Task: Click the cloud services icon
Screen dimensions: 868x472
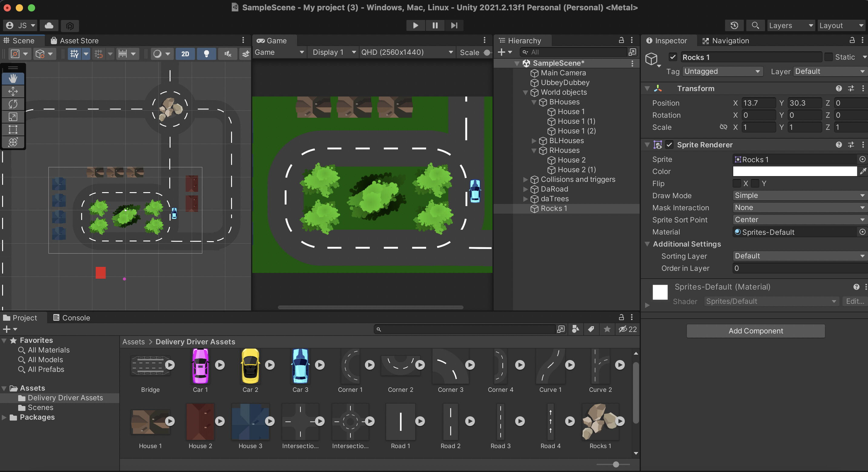Action: click(x=49, y=26)
